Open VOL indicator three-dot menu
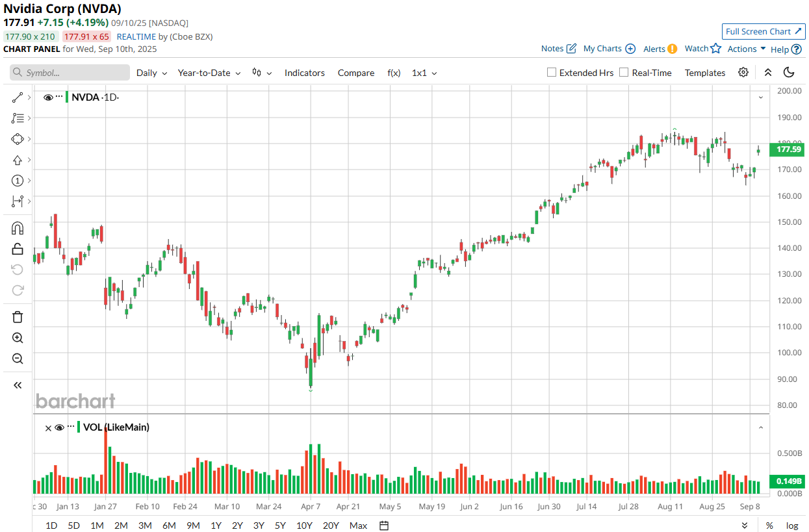Image resolution: width=809 pixels, height=532 pixels. pos(71,427)
